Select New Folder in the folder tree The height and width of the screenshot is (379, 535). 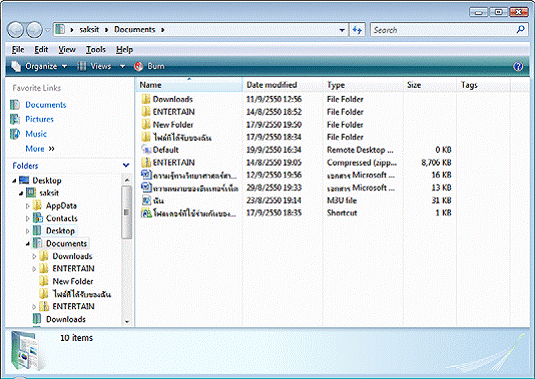pyautogui.click(x=73, y=281)
